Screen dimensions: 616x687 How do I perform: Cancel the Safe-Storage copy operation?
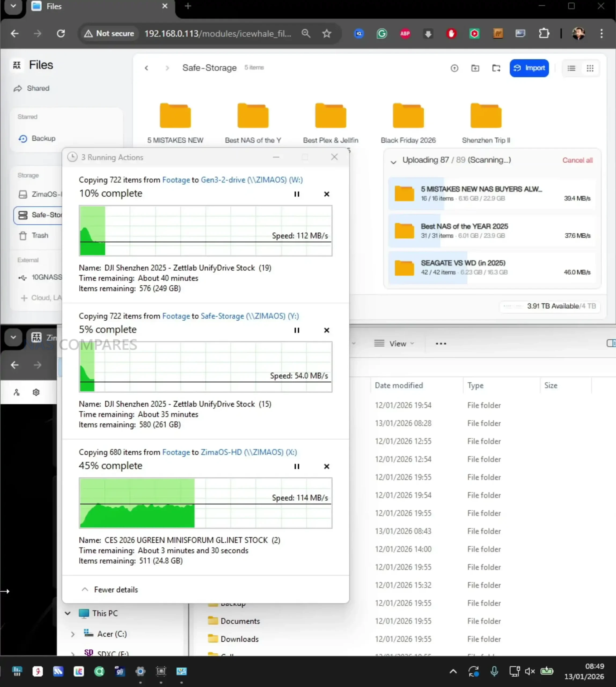326,330
